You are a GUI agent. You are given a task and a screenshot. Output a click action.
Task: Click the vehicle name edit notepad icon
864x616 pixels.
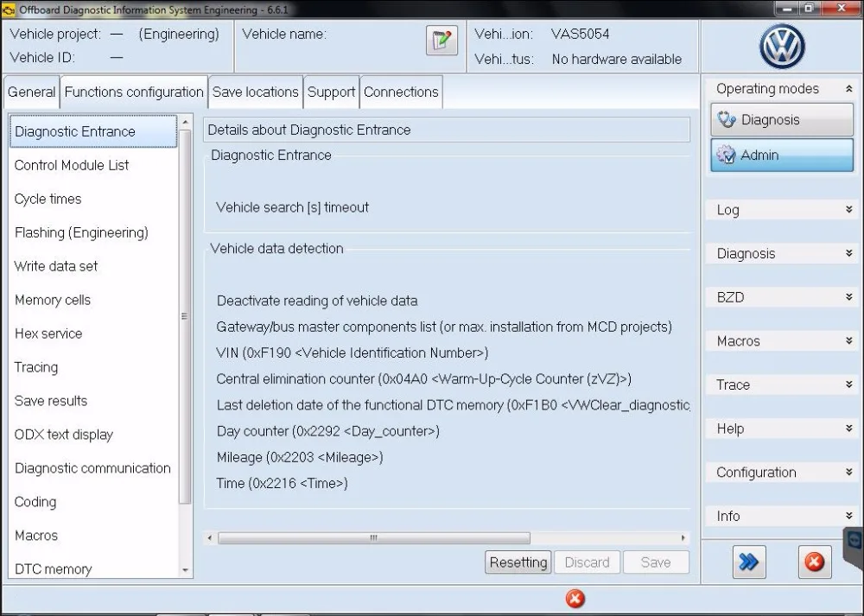[442, 41]
